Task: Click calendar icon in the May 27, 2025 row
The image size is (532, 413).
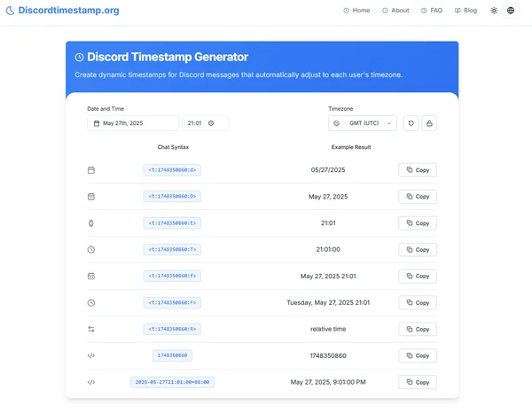Action: coord(91,197)
